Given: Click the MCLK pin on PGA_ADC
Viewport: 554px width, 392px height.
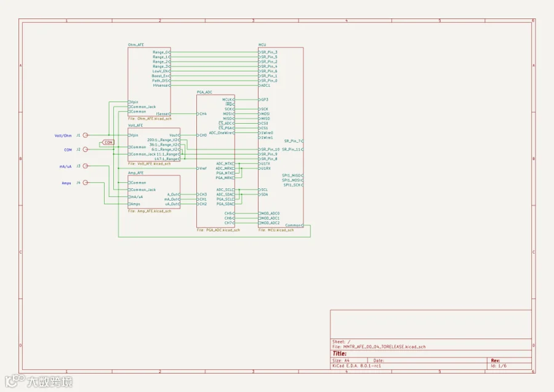Looking at the screenshot, I should pyautogui.click(x=228, y=100).
